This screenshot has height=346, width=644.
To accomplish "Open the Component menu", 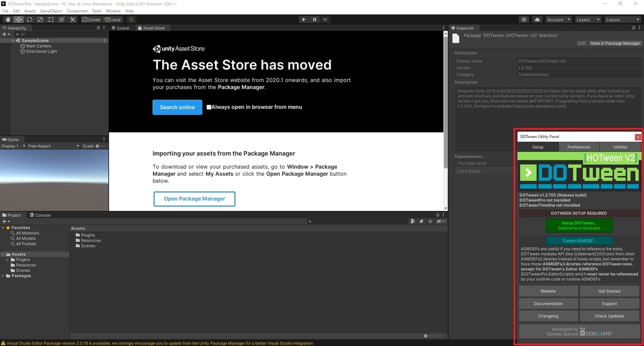I will [x=77, y=11].
